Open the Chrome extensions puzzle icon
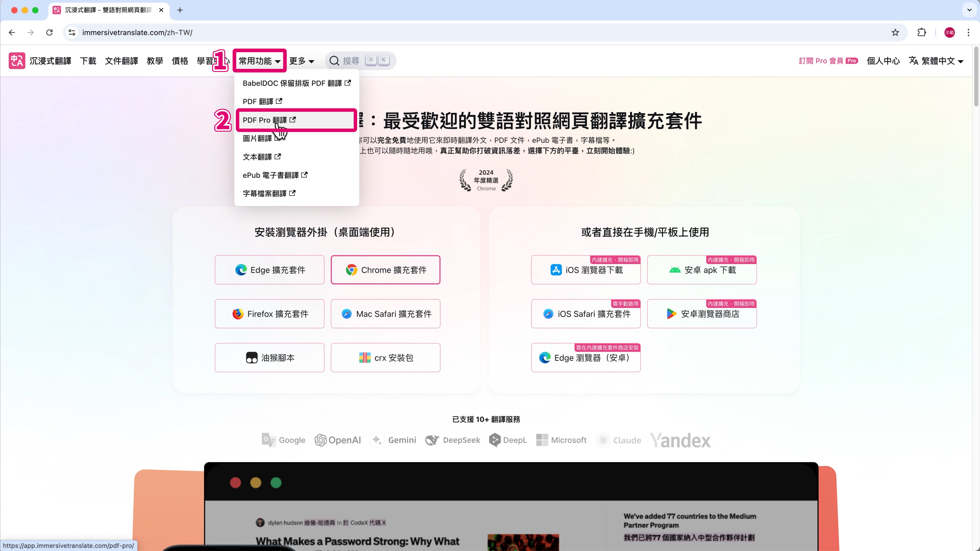Viewport: 980px width, 551px height. point(921,33)
